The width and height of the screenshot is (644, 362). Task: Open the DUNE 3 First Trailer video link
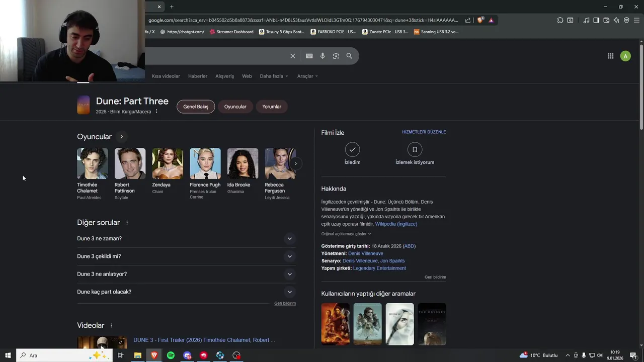204,340
